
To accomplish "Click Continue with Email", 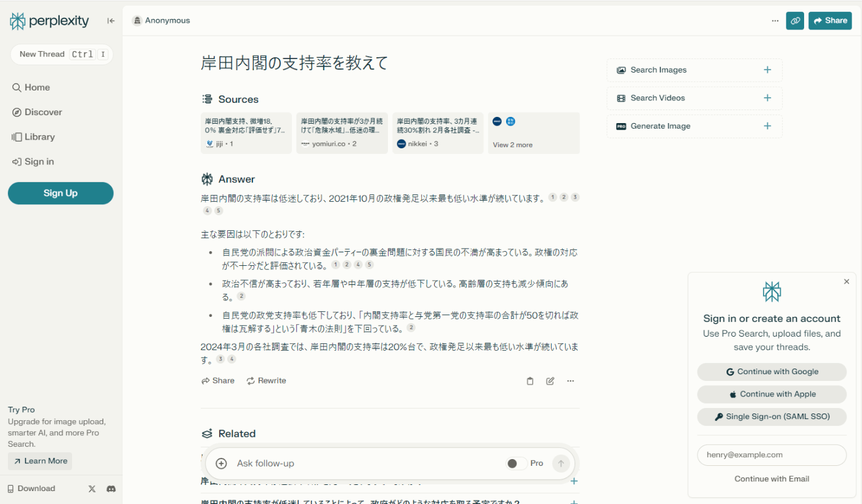I will [x=772, y=479].
